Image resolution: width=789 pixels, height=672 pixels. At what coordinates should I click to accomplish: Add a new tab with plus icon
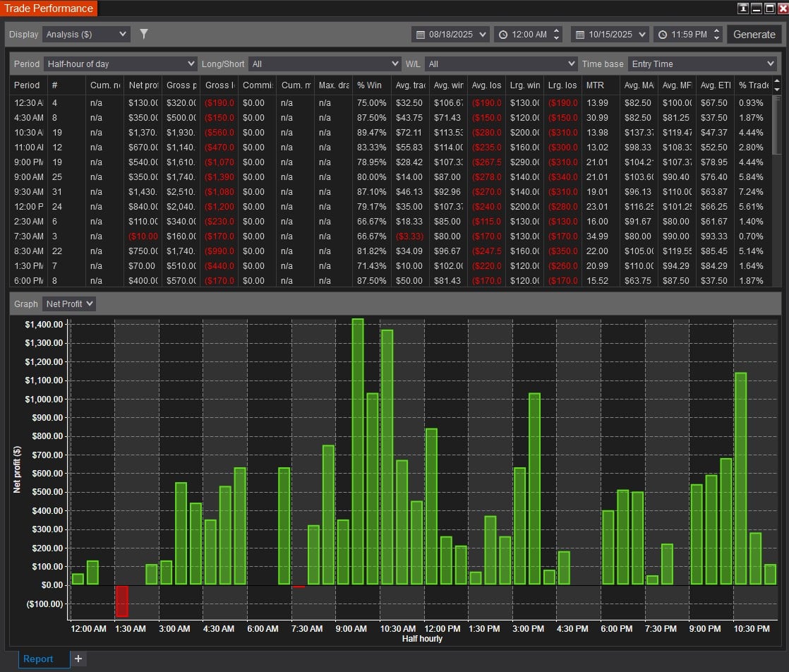[78, 659]
